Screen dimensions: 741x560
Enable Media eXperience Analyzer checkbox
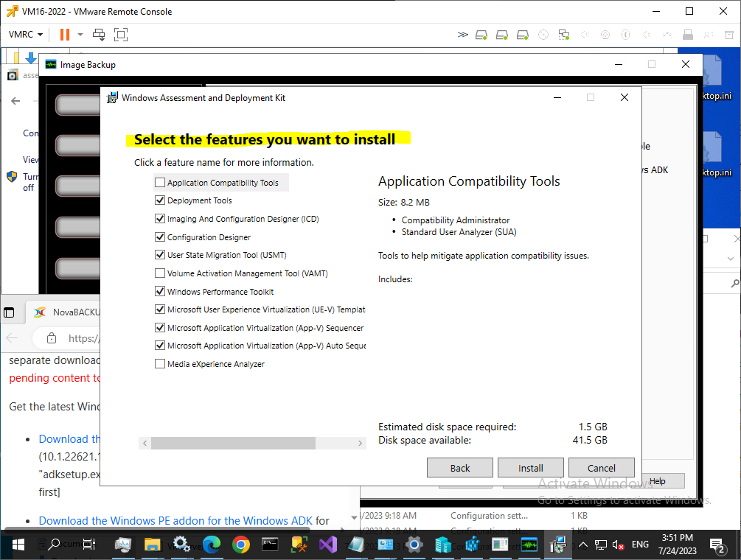point(160,364)
